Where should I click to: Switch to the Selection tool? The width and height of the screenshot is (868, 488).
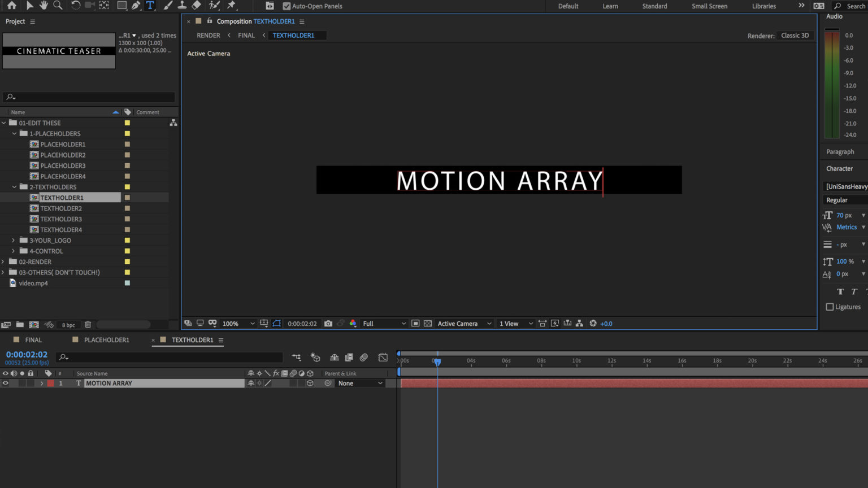pyautogui.click(x=30, y=6)
